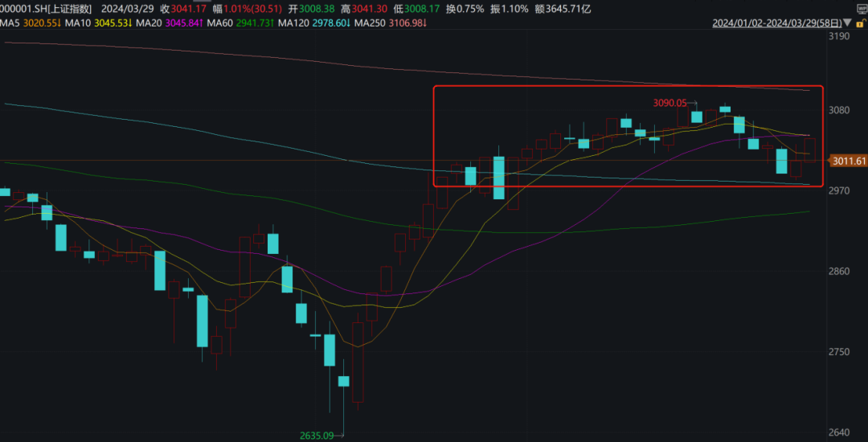This screenshot has width=868, height=442.
Task: Click the turnover amount 3645.71亿 value
Action: pos(570,10)
